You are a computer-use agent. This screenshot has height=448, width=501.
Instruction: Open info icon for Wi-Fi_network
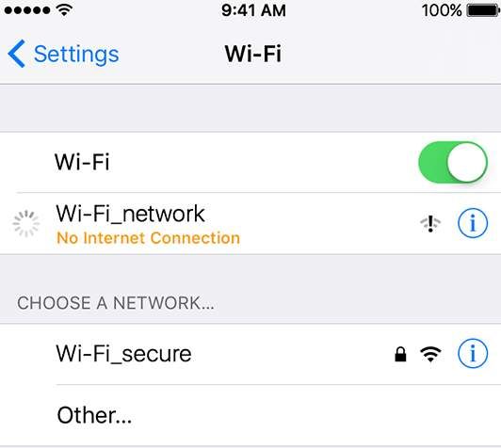pos(473,223)
